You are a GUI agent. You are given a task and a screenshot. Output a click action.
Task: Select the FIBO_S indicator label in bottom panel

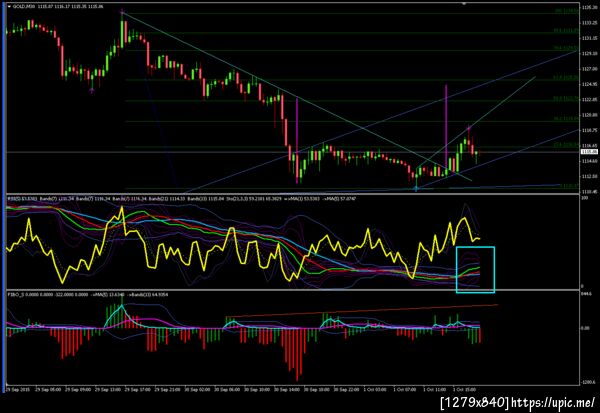15,295
